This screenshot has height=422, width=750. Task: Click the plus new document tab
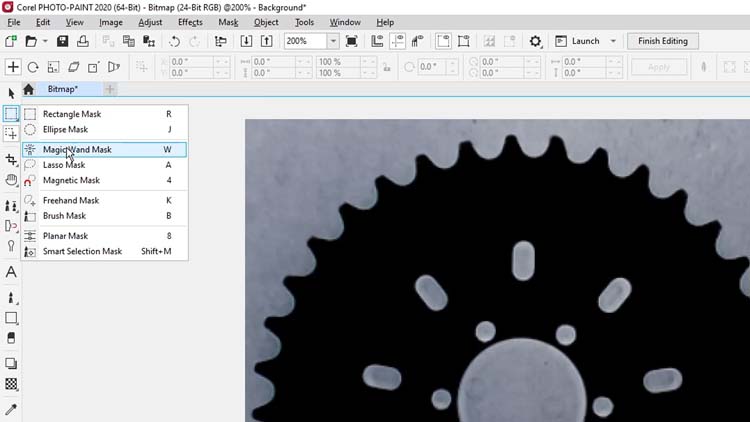[x=110, y=89]
